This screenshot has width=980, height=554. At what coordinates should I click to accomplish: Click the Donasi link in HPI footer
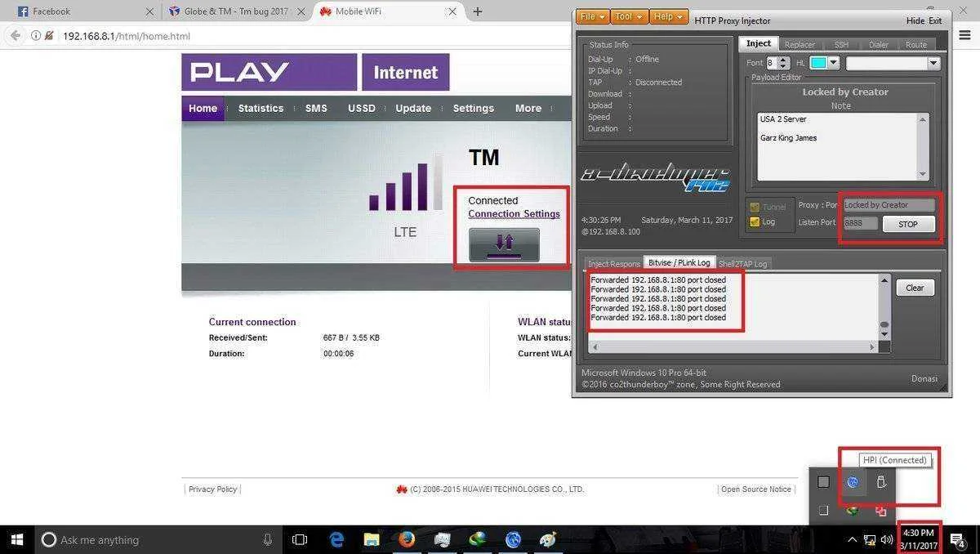click(924, 378)
